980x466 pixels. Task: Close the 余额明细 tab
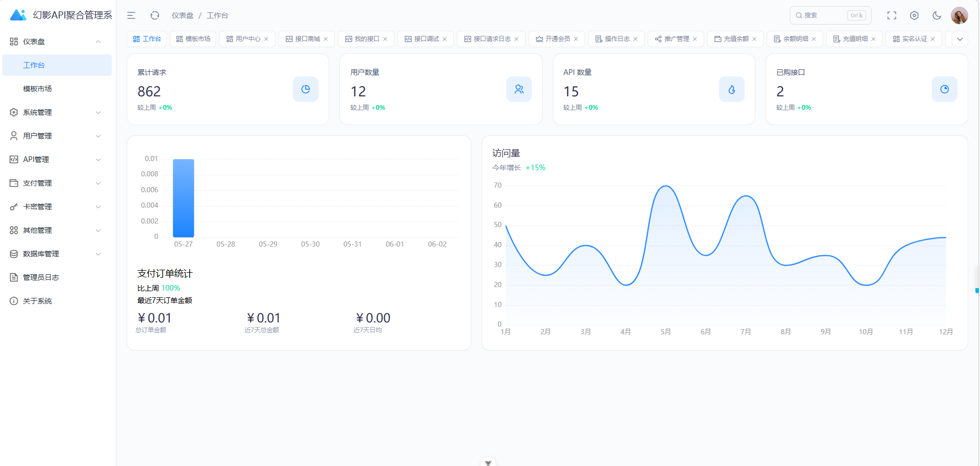(x=814, y=39)
